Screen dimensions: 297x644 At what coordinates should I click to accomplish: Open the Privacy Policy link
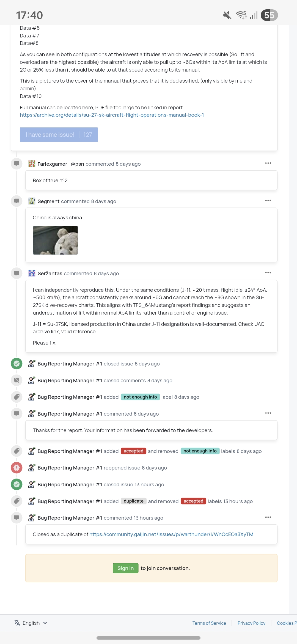pyautogui.click(x=251, y=623)
